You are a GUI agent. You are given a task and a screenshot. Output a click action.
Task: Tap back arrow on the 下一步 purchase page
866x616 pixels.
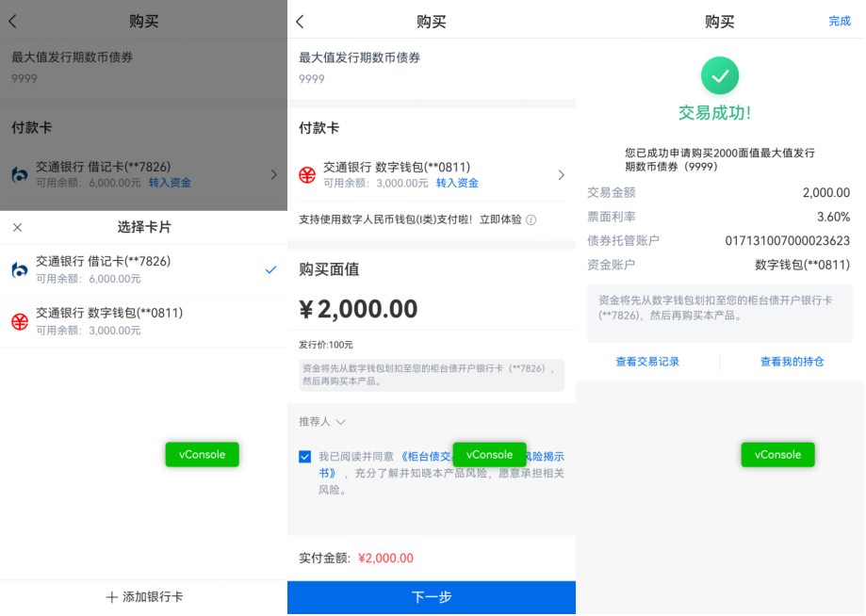tap(301, 22)
